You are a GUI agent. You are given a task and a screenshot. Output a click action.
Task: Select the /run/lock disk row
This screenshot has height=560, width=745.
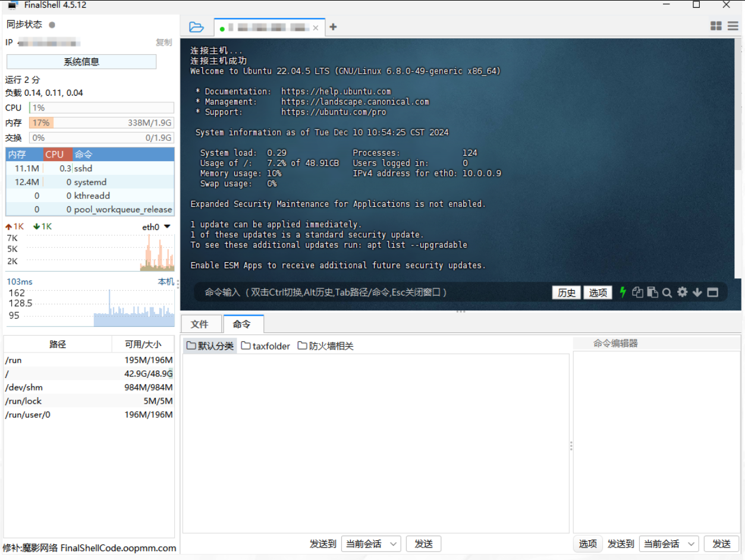pyautogui.click(x=89, y=401)
